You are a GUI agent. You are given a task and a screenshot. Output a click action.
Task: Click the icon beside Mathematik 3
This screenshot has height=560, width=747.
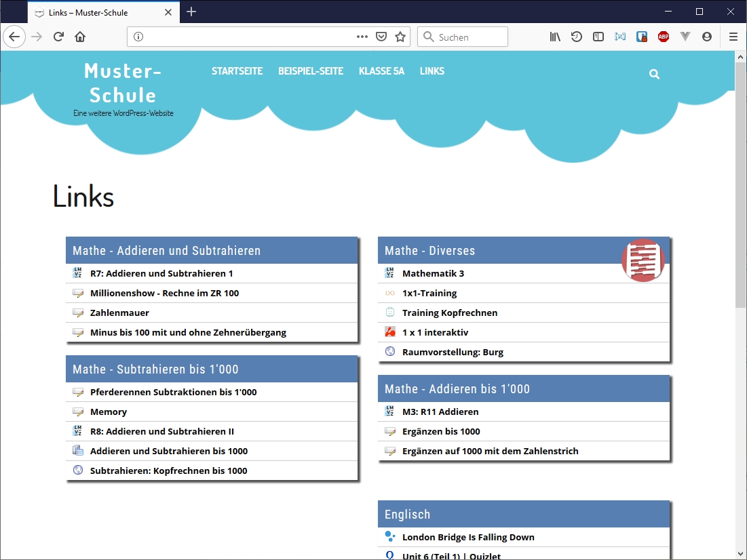point(389,273)
